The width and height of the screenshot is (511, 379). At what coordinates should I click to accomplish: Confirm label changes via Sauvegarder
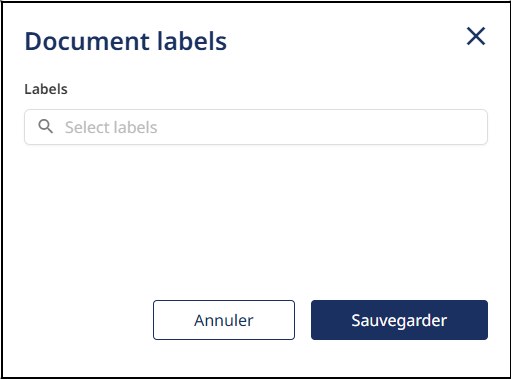(x=399, y=320)
